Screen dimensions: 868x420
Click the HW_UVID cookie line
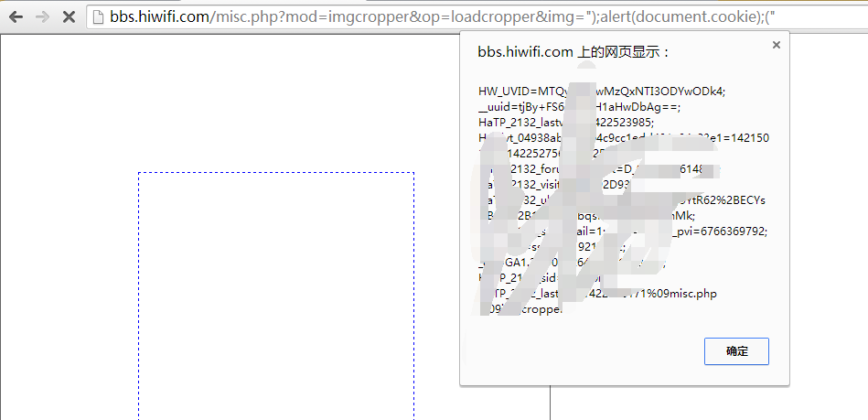pyautogui.click(x=602, y=92)
